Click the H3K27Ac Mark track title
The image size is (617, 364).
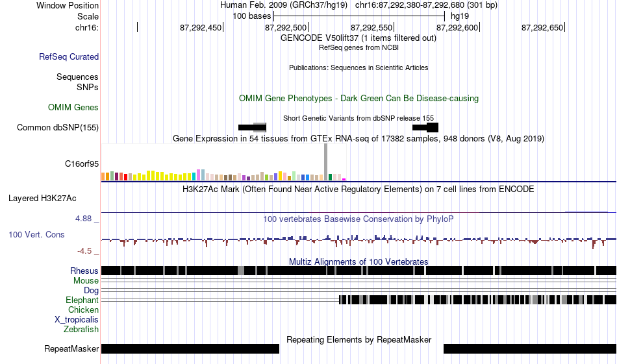pyautogui.click(x=359, y=189)
